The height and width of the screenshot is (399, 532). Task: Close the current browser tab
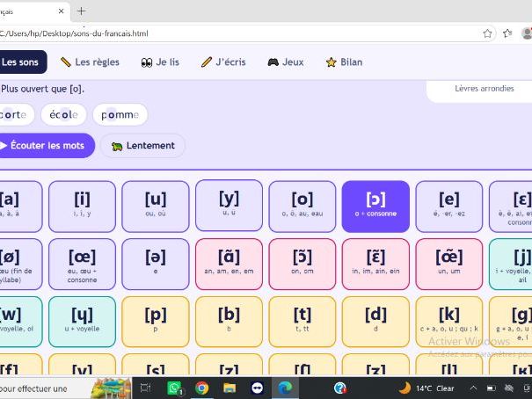pyautogui.click(x=61, y=11)
